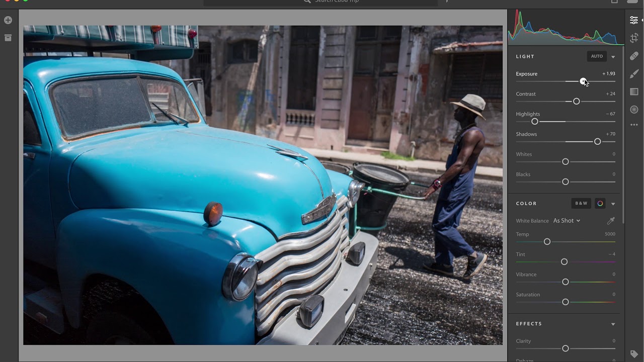Screen dimensions: 644x362
Task: Click the right panel vertical scrollbar
Action: click(624, 135)
